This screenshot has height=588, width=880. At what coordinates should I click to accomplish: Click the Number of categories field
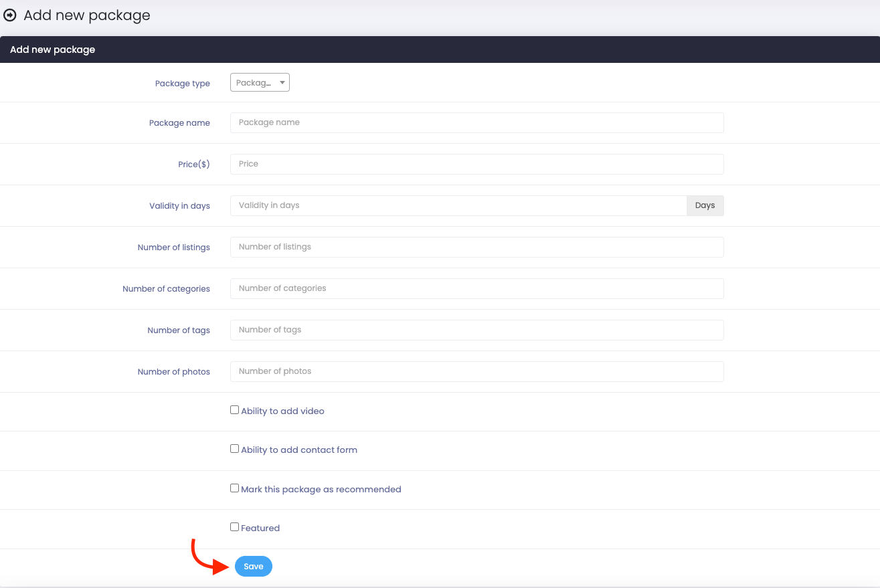[x=477, y=288]
